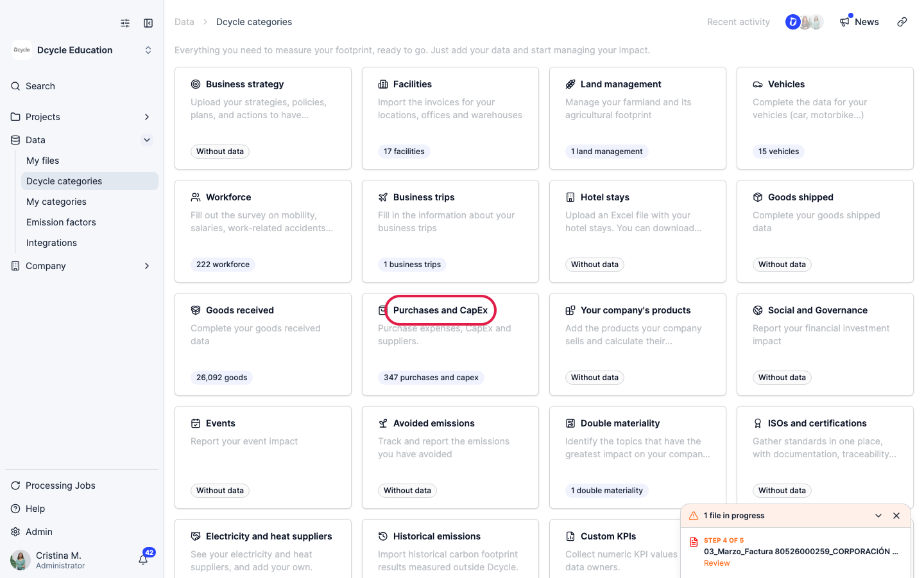
Task: Click the 1 land management badge
Action: (607, 152)
